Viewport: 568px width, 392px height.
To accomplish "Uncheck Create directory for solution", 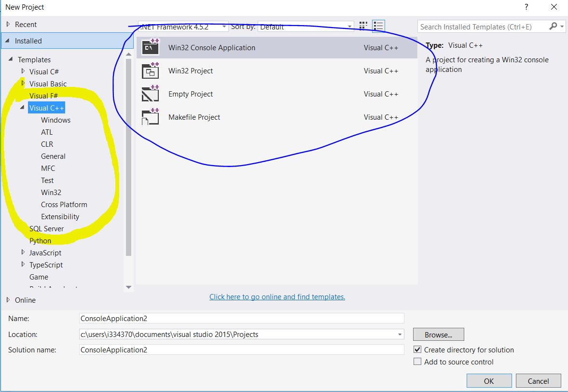I will [x=418, y=350].
